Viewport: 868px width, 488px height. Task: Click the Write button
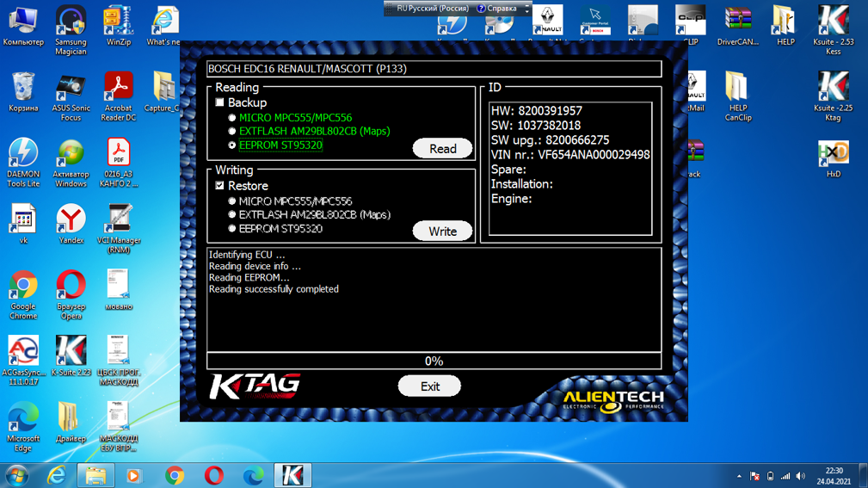pos(442,231)
